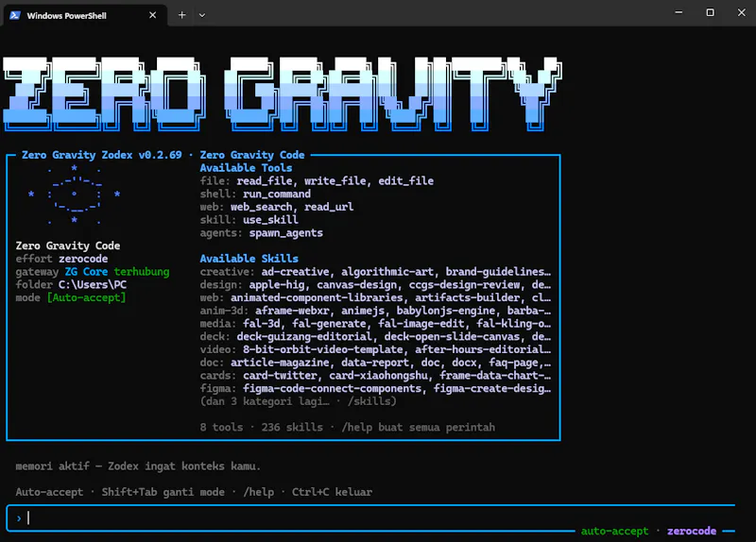Screen dimensions: 756x542
Task: Select the Windows PowerShell tab
Action: 85,15
